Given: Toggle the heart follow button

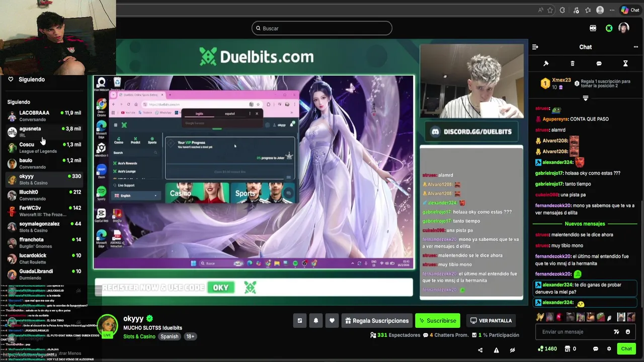Looking at the screenshot, I should 332,320.
